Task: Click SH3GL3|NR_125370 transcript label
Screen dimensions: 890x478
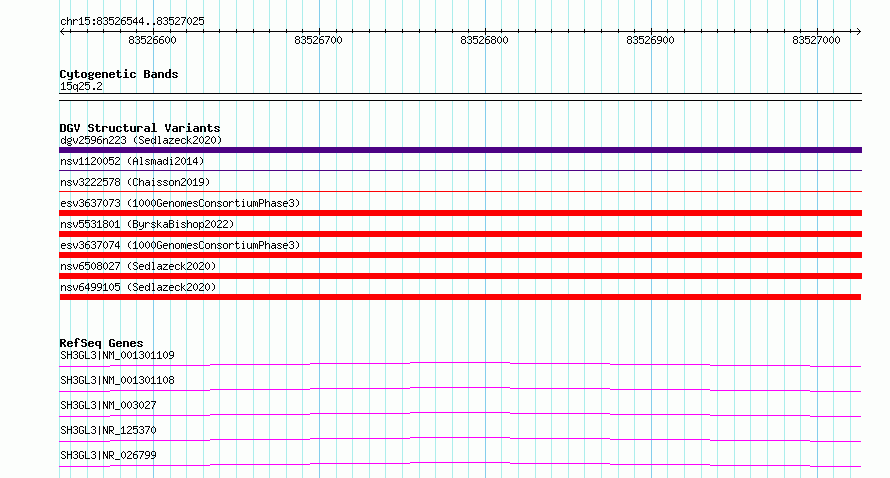Action: [108, 430]
